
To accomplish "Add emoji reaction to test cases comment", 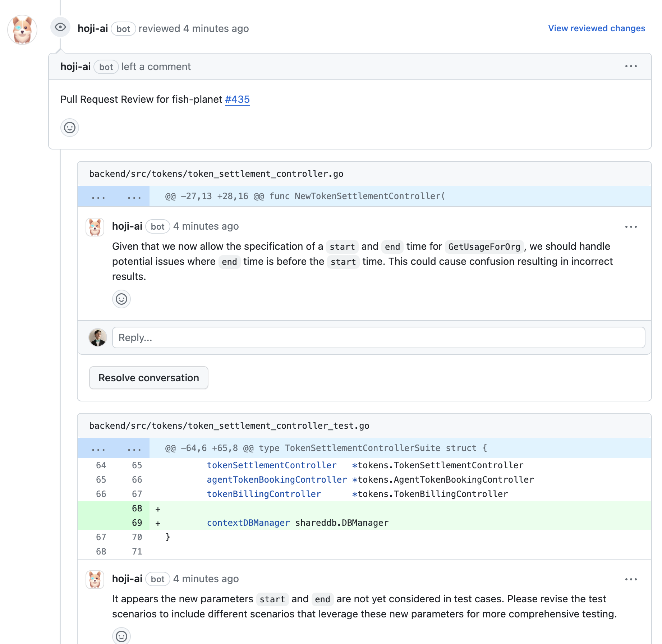I will point(121,636).
